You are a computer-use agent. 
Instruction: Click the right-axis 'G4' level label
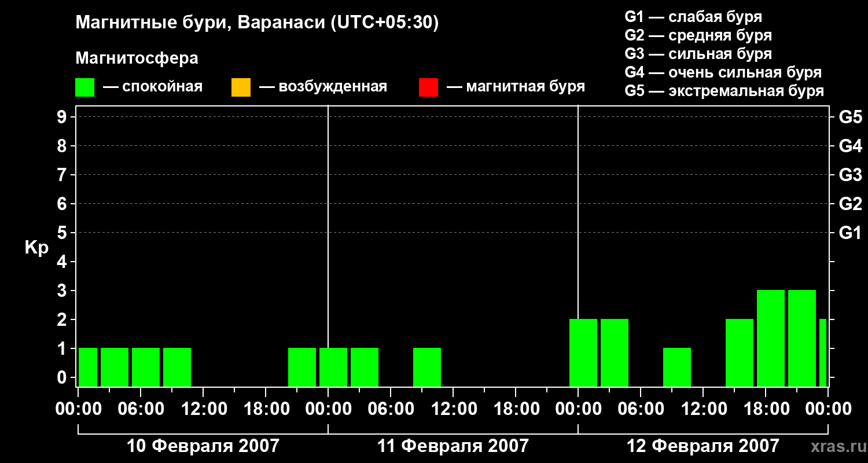tap(851, 146)
